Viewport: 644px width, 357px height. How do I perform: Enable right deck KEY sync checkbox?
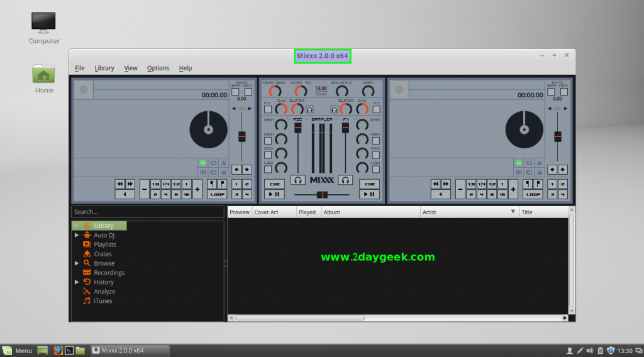(x=564, y=92)
